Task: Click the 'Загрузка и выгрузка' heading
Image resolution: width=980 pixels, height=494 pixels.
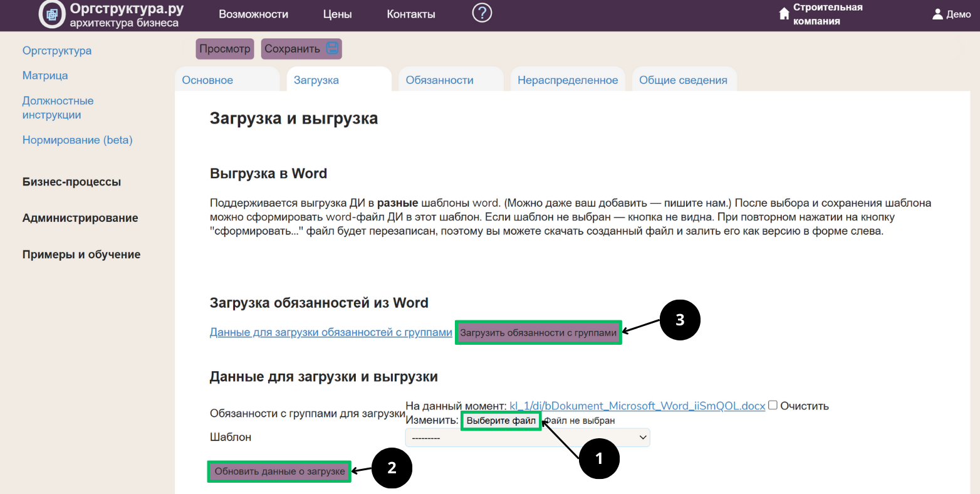Action: 294,118
